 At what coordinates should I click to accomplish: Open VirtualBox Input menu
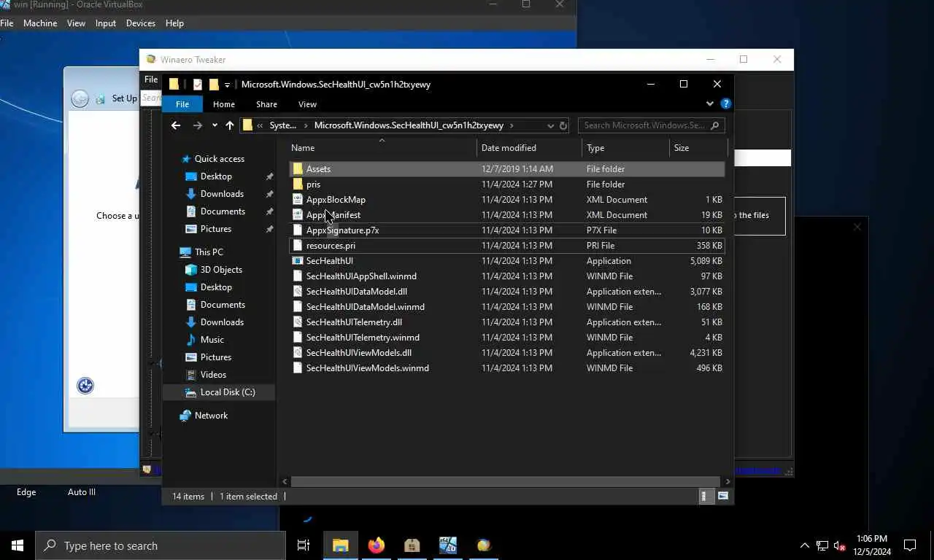(x=106, y=23)
